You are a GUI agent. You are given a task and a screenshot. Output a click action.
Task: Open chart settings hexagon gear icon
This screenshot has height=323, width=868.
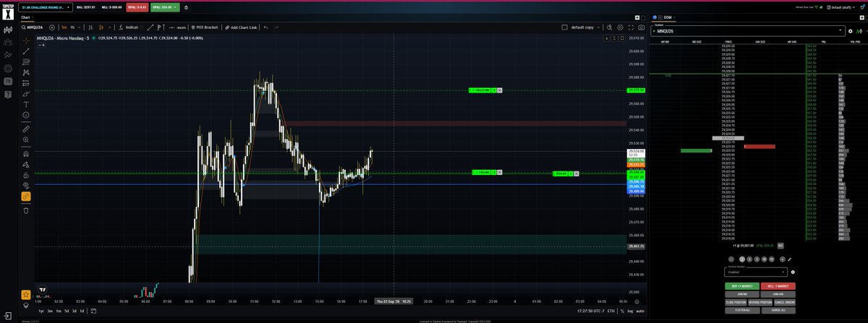click(x=620, y=27)
